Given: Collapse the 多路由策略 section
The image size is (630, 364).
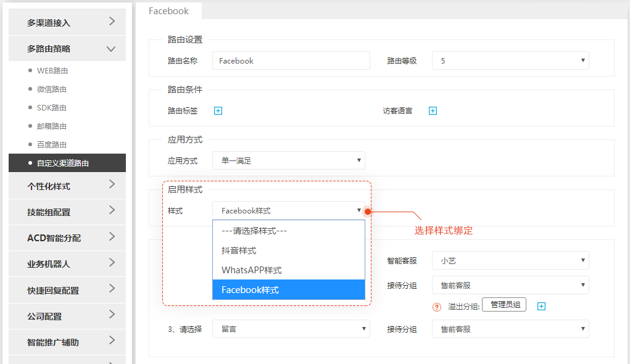Looking at the screenshot, I should 111,49.
